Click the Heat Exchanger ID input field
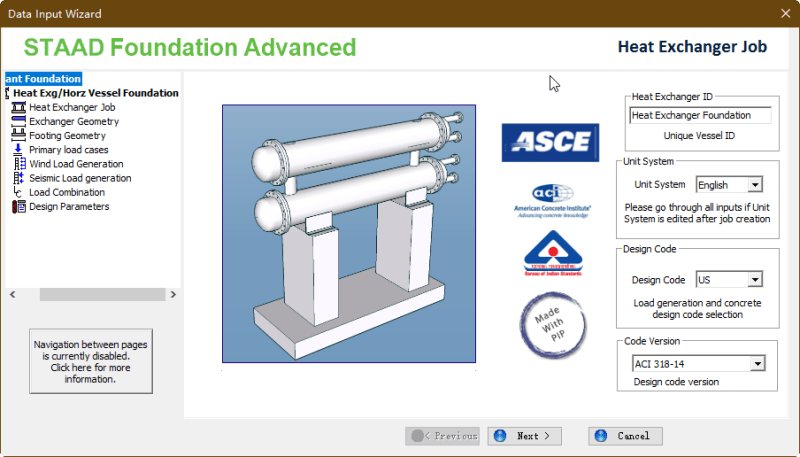800x457 pixels. pos(700,115)
